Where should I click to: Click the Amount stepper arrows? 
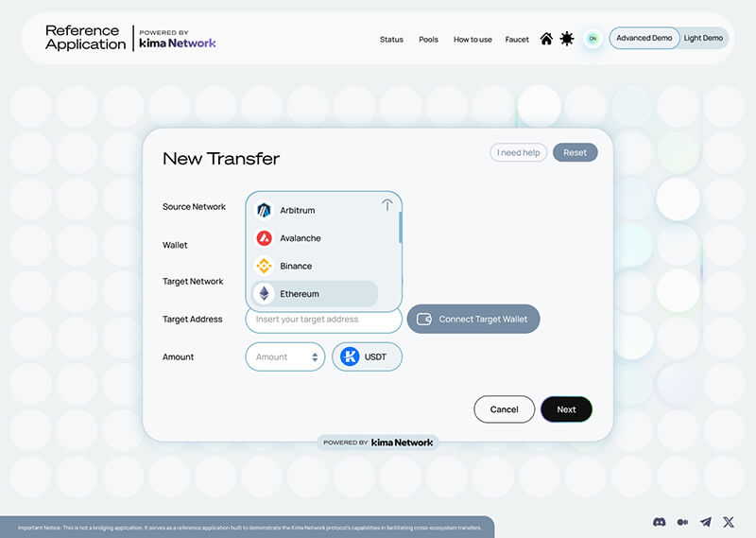pos(315,357)
